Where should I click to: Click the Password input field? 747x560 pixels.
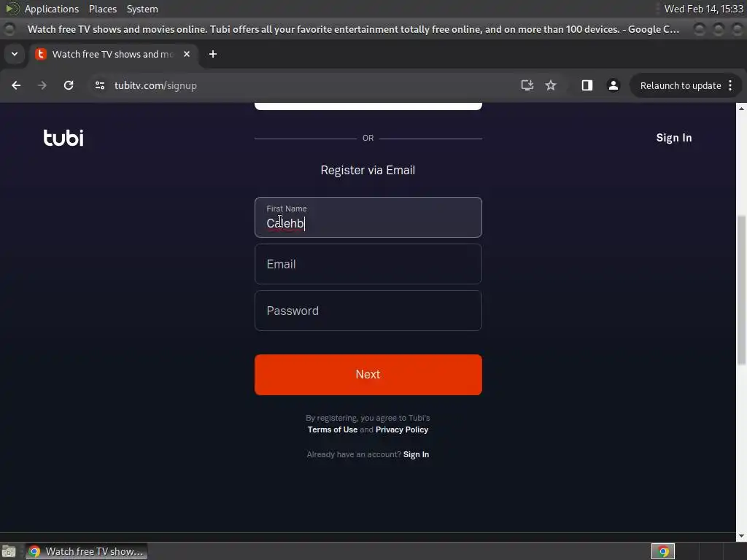[x=368, y=311]
